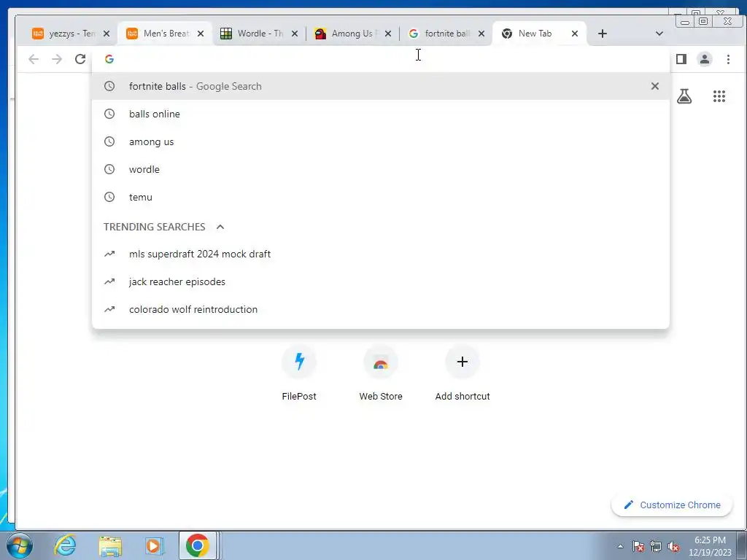The height and width of the screenshot is (560, 747).
Task: Switch to the fortnite balls tab
Action: 446,34
